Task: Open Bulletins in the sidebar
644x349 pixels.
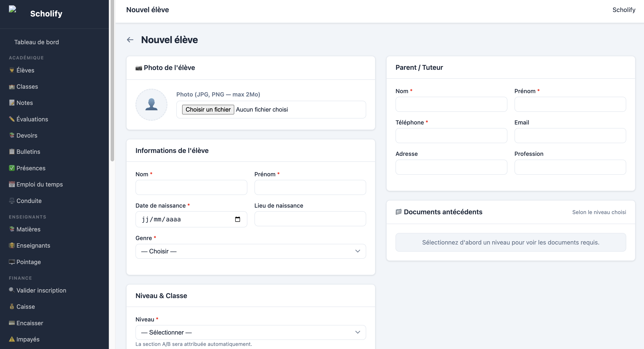Action: (x=24, y=152)
